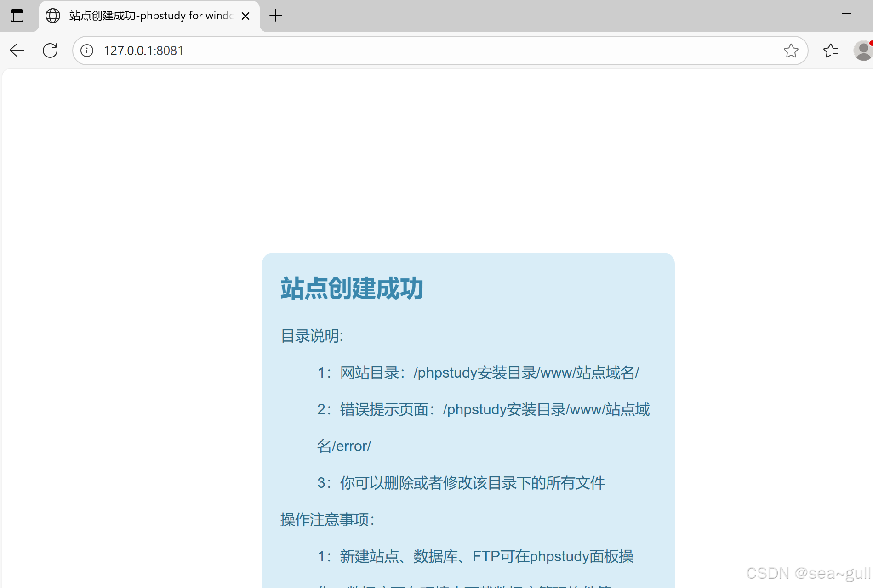
Task: Open a new tab with the plus button
Action: pos(276,15)
